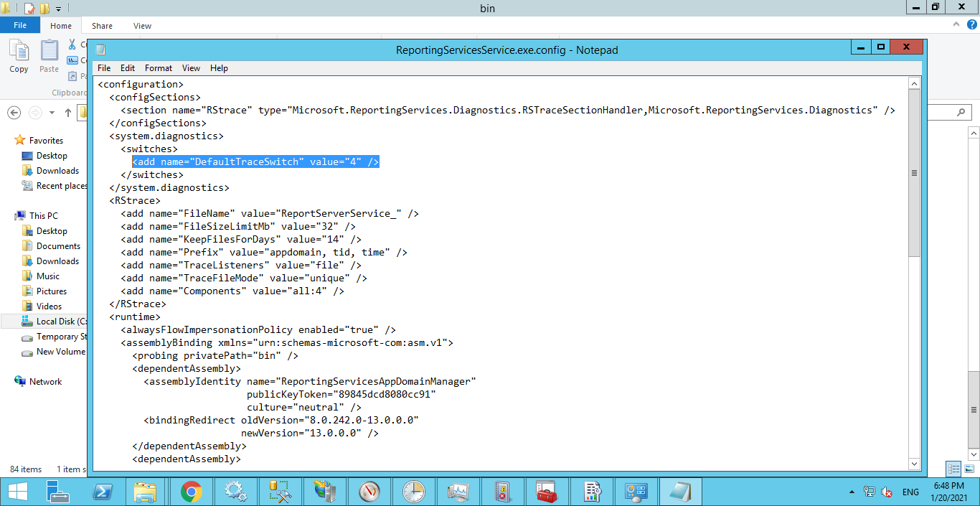The width and height of the screenshot is (980, 506).
Task: Switch to large icons view in Explorer status bar
Action: (969, 469)
